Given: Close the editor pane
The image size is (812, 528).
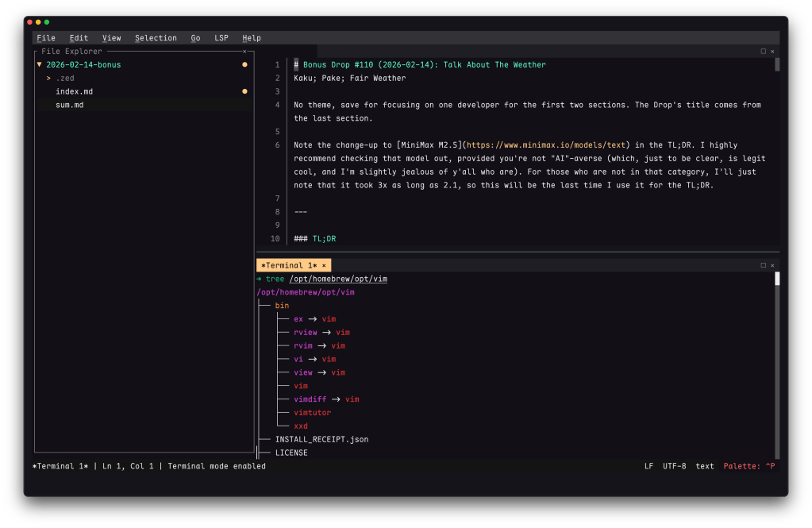Looking at the screenshot, I should click(772, 52).
